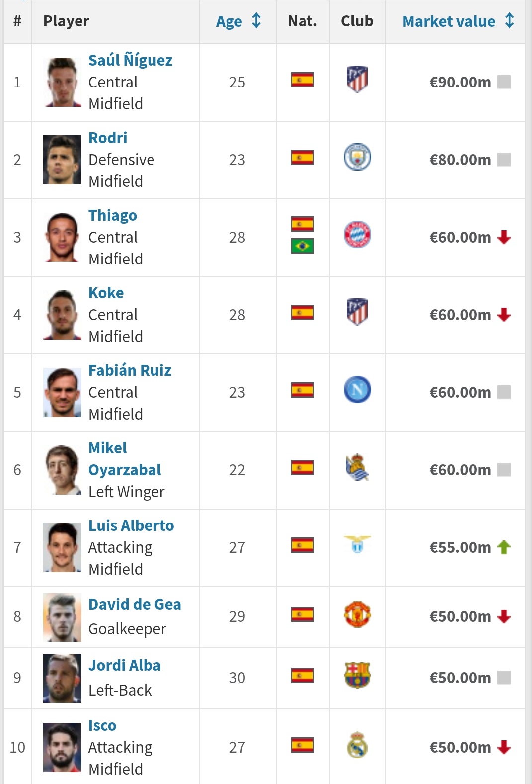Click the Real Madrid club crest
Image resolution: width=532 pixels, height=784 pixels.
click(x=357, y=745)
